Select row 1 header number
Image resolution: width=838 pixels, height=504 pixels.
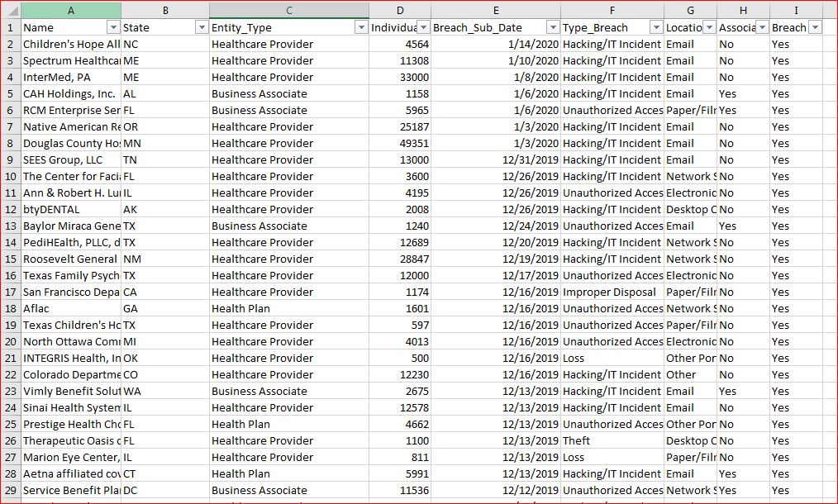[x=11, y=27]
